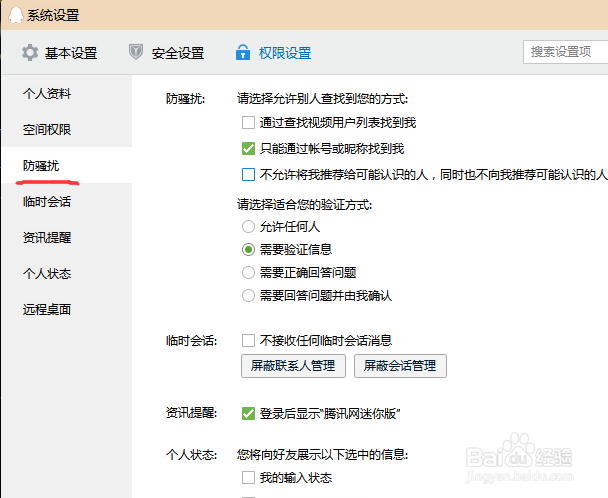Click the 临时会话: section label
The width and height of the screenshot is (608, 498).
point(192,341)
